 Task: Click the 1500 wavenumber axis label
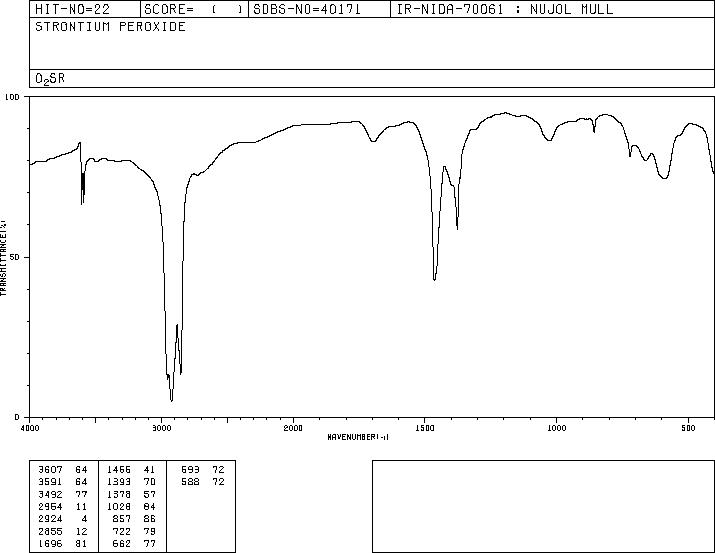click(x=425, y=428)
